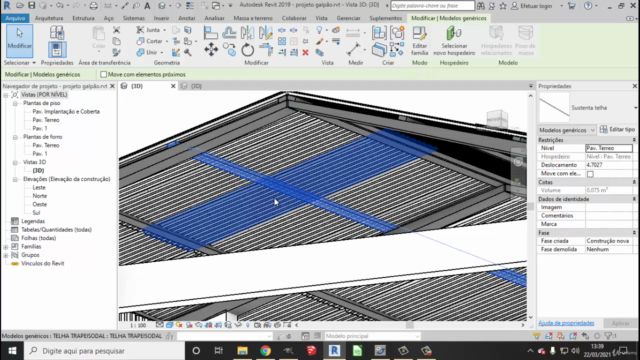Select the Offset tool in the ribbon
Viewport: 640px width, 360px height.
(x=229, y=33)
